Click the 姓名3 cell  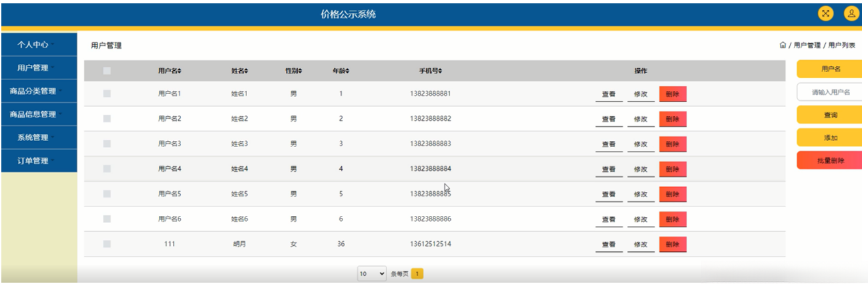(239, 144)
